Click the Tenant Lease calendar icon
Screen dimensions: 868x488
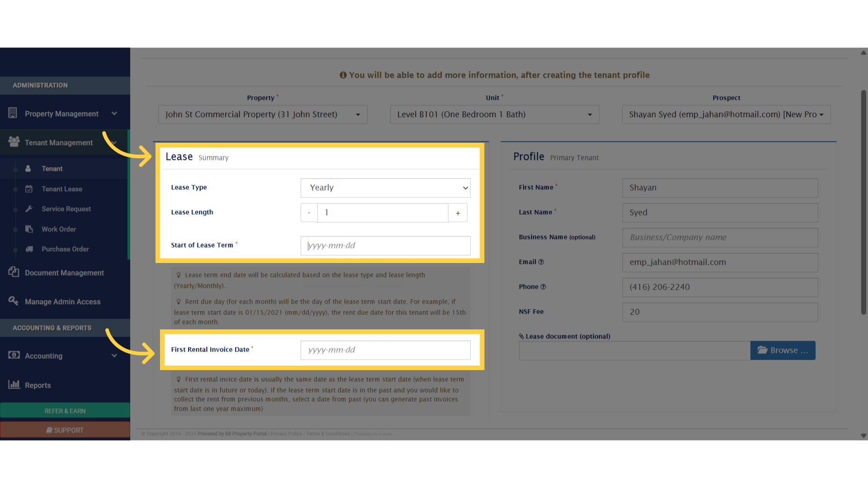[x=29, y=189]
